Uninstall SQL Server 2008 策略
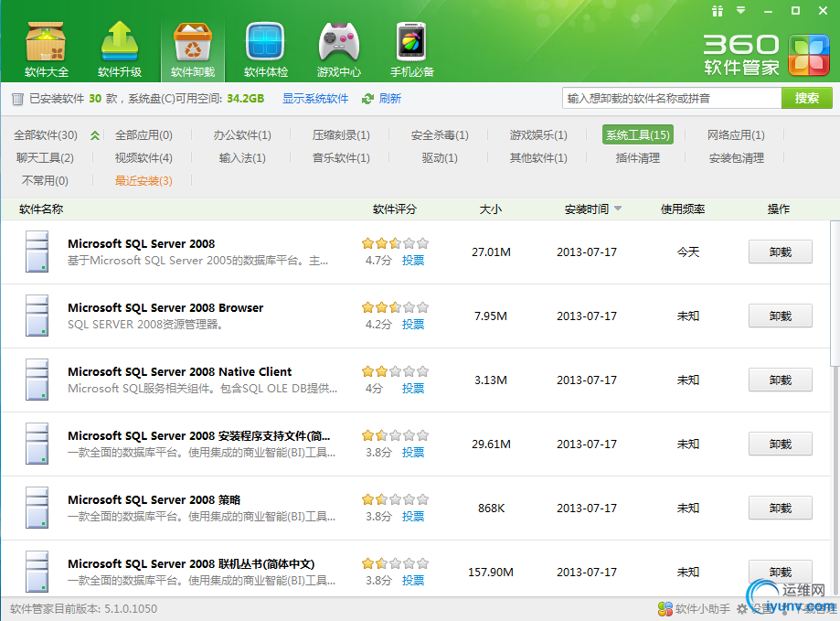The width and height of the screenshot is (840, 621). click(780, 508)
